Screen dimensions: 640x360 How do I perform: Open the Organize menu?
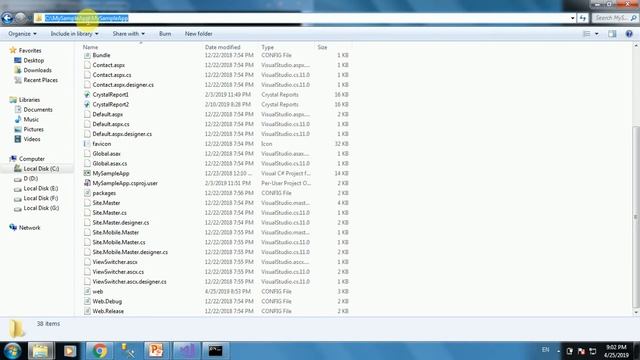tap(22, 34)
